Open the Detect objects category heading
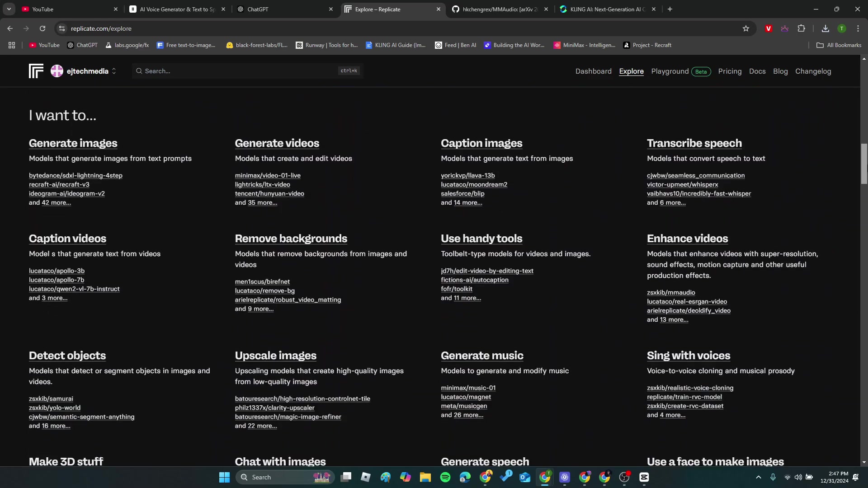Screen dimensions: 868x488 tap(67, 356)
